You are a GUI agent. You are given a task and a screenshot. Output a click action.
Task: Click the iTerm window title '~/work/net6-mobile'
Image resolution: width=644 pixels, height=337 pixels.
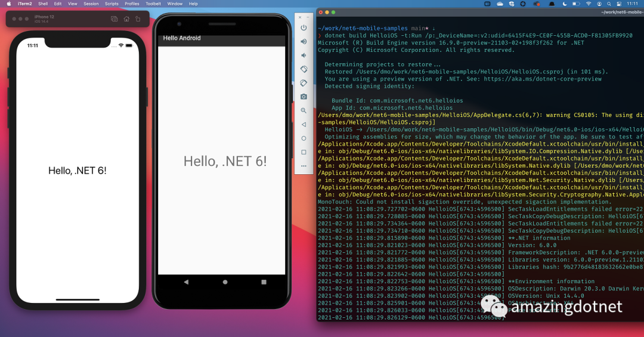(622, 13)
